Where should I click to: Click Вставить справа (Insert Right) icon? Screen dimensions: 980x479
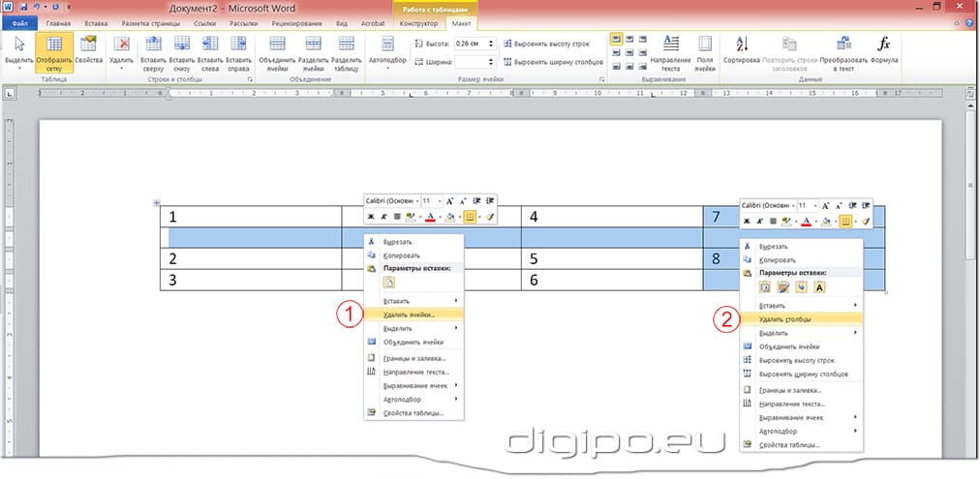[239, 49]
